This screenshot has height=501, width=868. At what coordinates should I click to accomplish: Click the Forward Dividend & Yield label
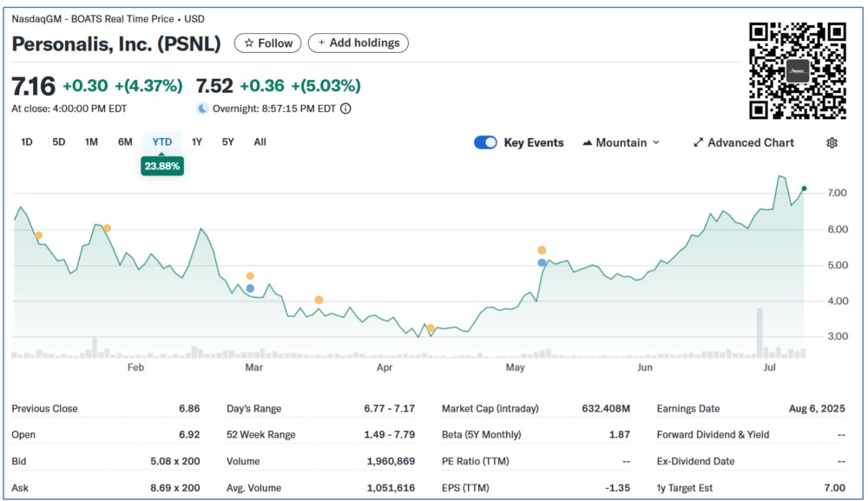click(x=713, y=434)
